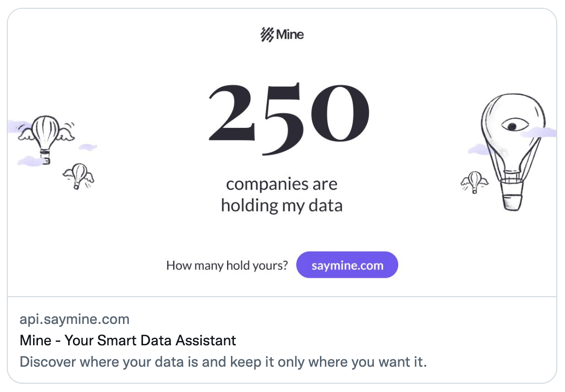This screenshot has height=392, width=565.
Task: Click the "How many hold yours?" text
Action: coord(227,266)
